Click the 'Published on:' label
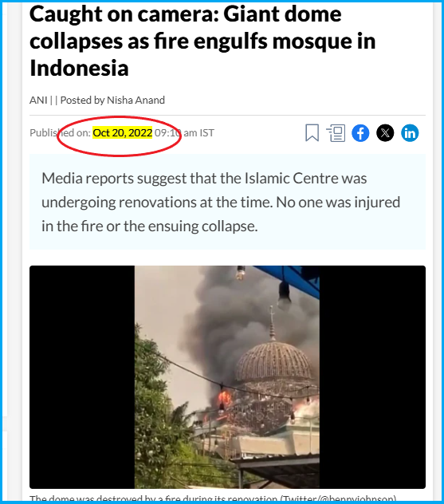The width and height of the screenshot is (444, 504). pyautogui.click(x=60, y=132)
